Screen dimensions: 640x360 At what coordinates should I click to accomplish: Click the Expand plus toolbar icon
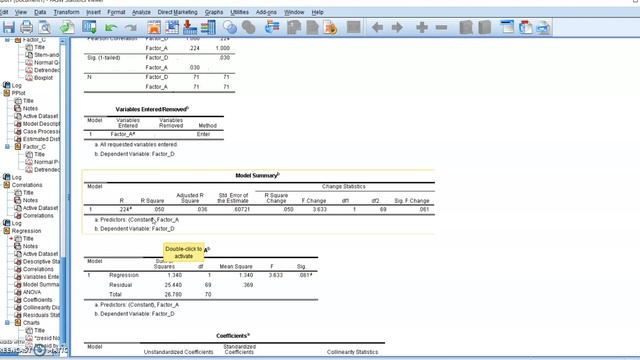coord(422,27)
